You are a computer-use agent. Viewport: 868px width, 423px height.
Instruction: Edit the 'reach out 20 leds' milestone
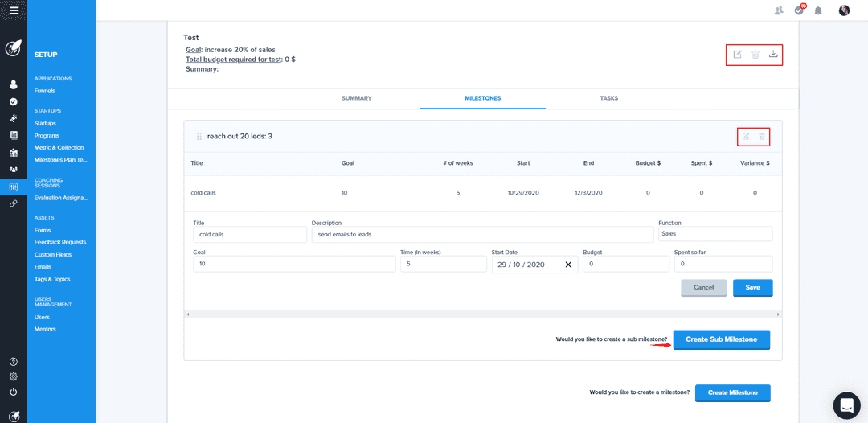click(x=746, y=137)
